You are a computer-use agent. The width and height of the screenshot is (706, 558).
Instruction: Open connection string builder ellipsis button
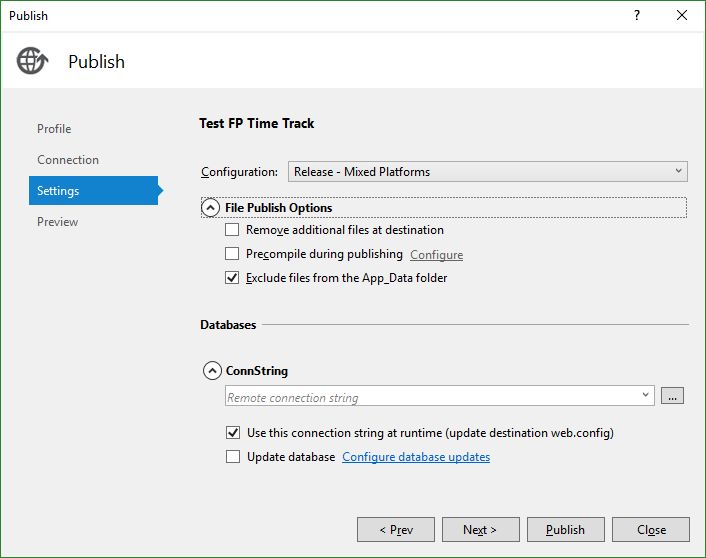[x=672, y=395]
